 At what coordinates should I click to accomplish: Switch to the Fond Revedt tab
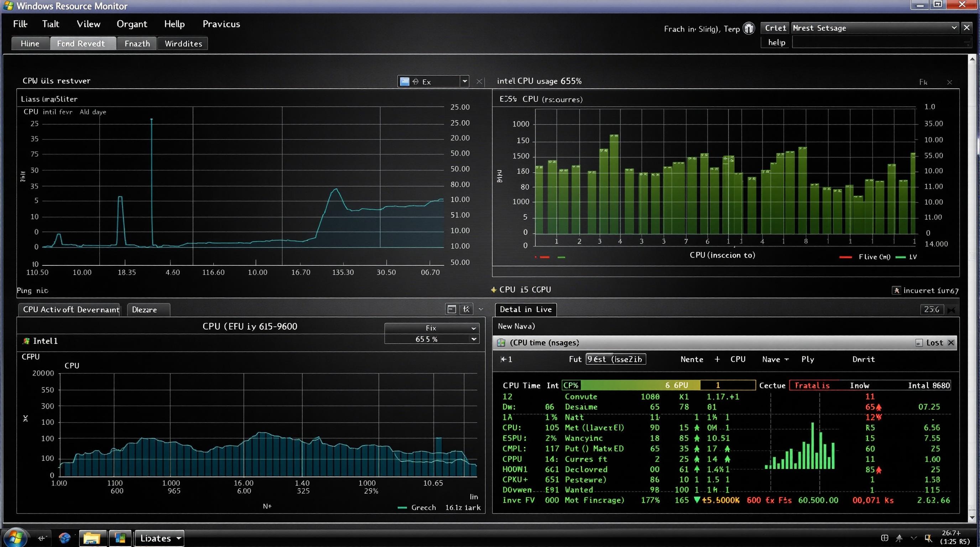click(83, 43)
